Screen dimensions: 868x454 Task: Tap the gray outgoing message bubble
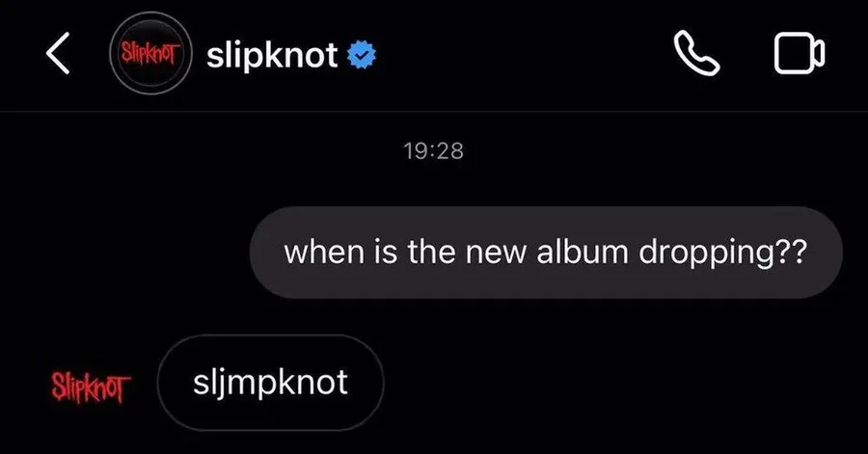pyautogui.click(x=547, y=253)
